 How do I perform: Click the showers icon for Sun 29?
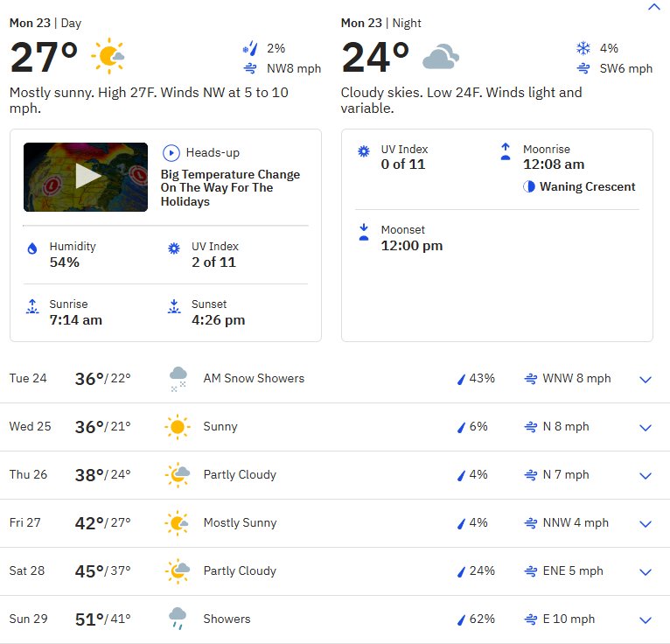pyautogui.click(x=178, y=619)
